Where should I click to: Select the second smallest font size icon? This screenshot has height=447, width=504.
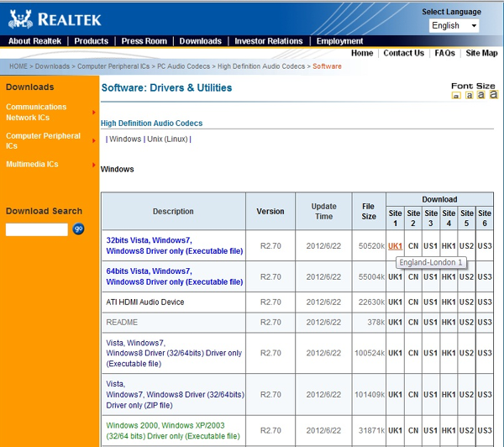click(469, 95)
